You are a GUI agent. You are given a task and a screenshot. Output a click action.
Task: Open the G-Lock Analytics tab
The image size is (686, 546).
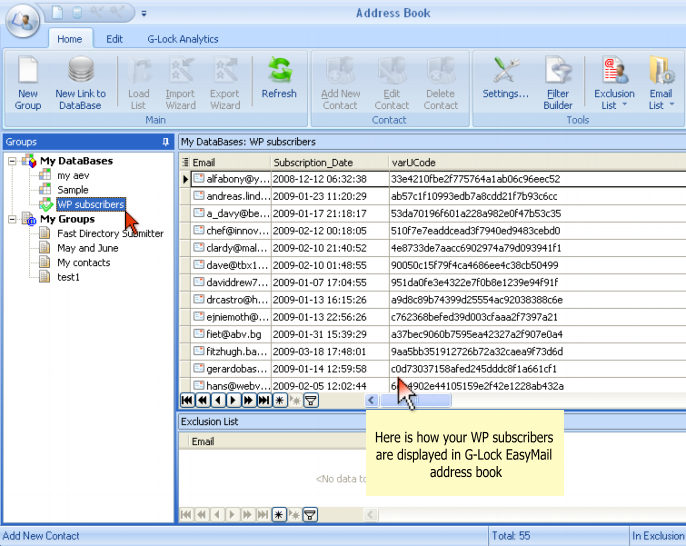pyautogui.click(x=183, y=39)
